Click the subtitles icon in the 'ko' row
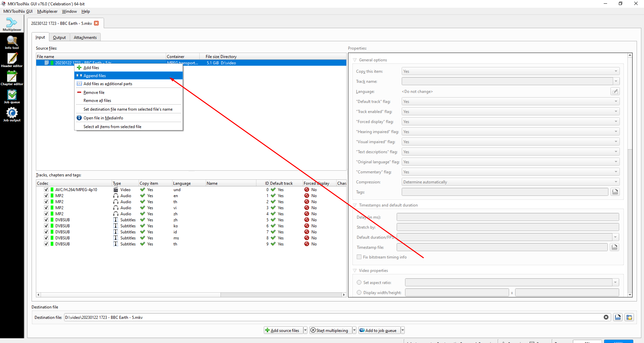This screenshot has height=343, width=644. [116, 226]
